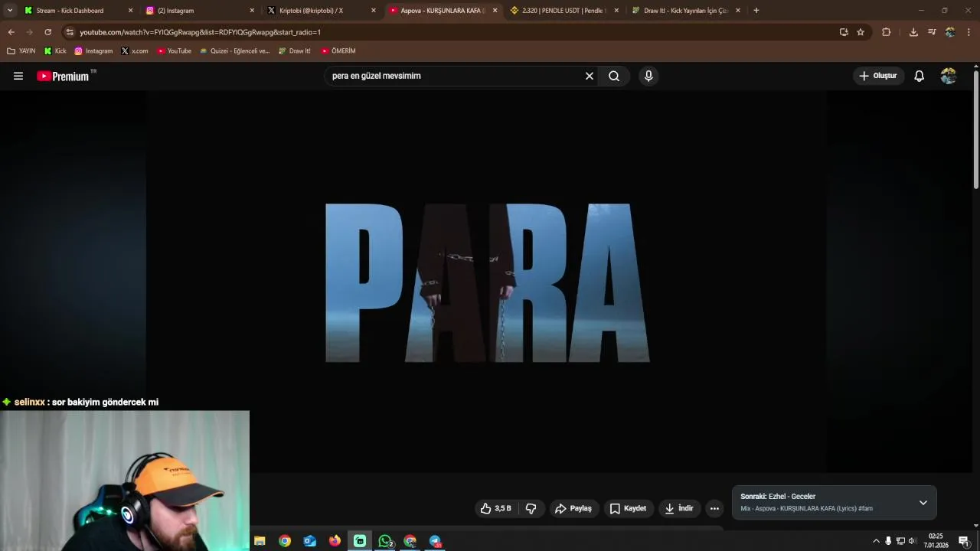Open YouTube notifications bell
Image resolution: width=980 pixels, height=551 pixels.
[919, 76]
